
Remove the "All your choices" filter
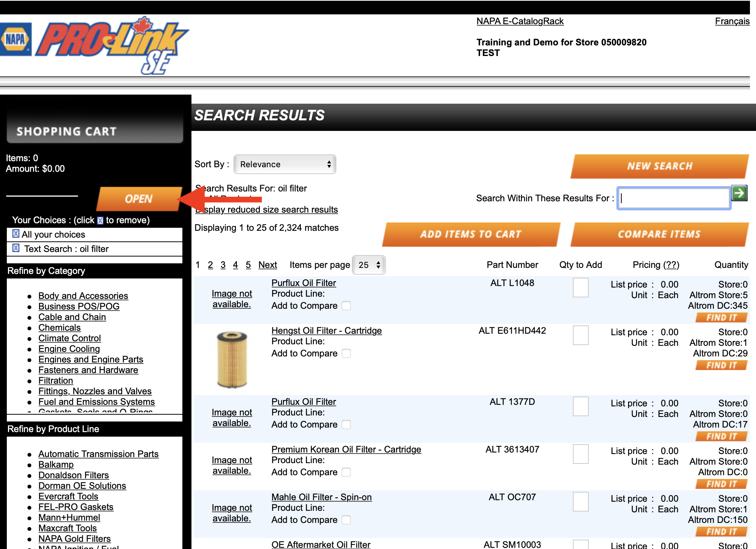click(16, 234)
